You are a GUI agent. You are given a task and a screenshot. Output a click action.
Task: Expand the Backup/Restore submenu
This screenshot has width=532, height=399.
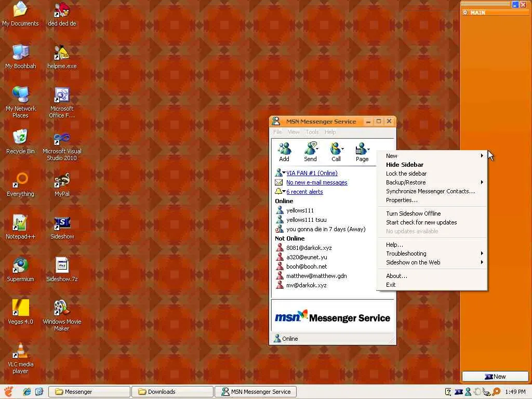[x=432, y=182]
